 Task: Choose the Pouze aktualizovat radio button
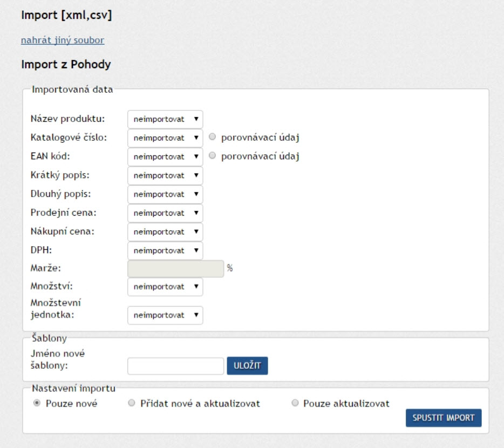(x=295, y=403)
